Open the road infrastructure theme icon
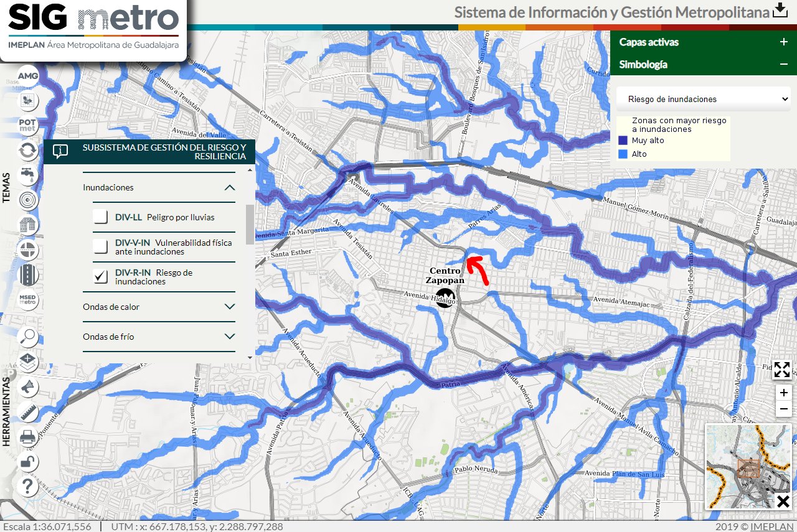The height and width of the screenshot is (532, 797). [x=28, y=274]
